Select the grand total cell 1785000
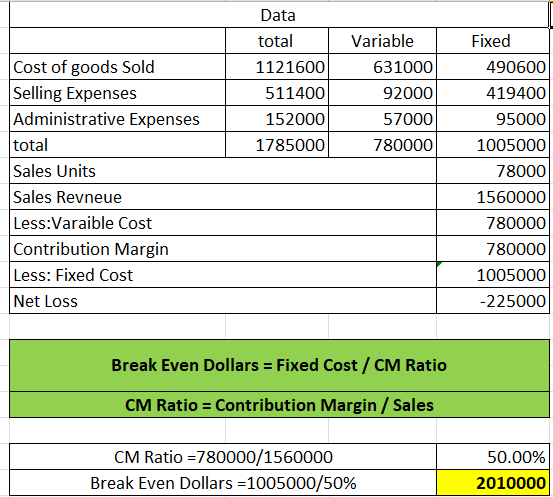 click(277, 145)
